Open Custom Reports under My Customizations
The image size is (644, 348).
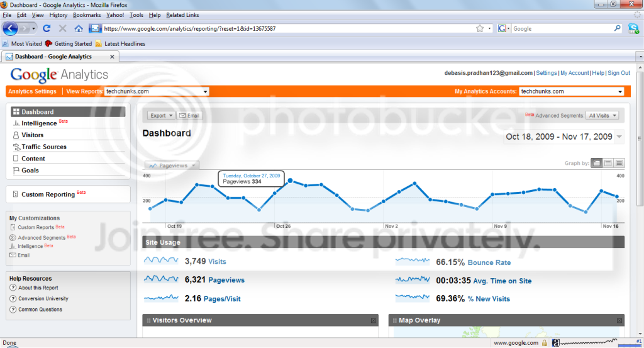36,227
